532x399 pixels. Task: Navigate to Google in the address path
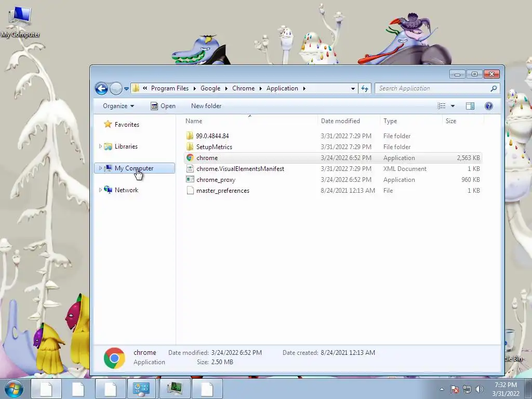click(210, 88)
